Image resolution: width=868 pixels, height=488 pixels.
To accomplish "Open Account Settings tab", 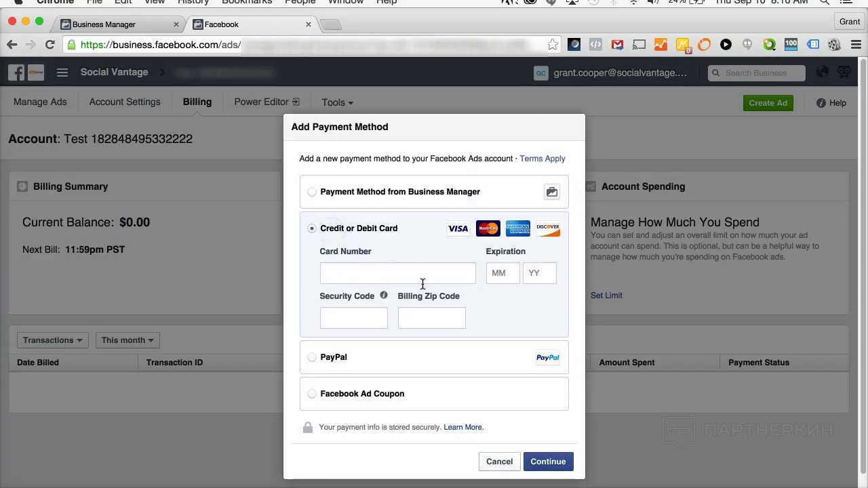I will click(125, 102).
